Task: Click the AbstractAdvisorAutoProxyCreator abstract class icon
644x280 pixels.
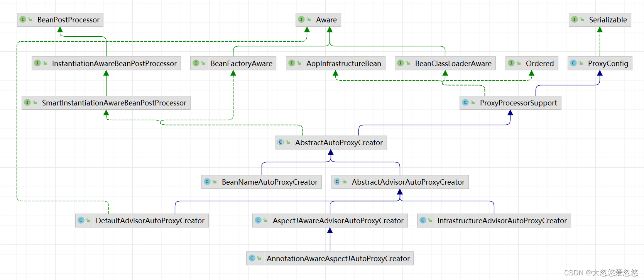Action: pos(337,182)
